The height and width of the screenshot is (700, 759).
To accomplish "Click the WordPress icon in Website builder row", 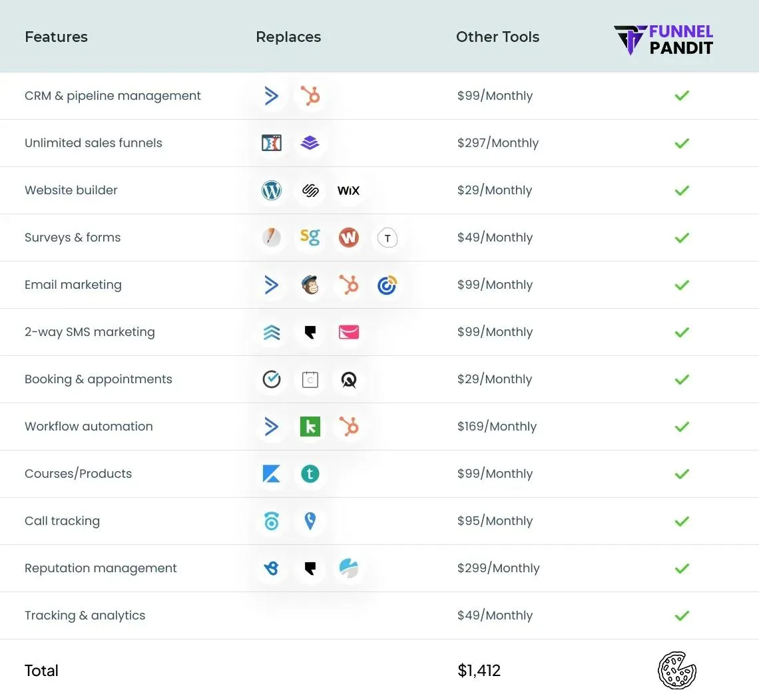I will point(272,190).
